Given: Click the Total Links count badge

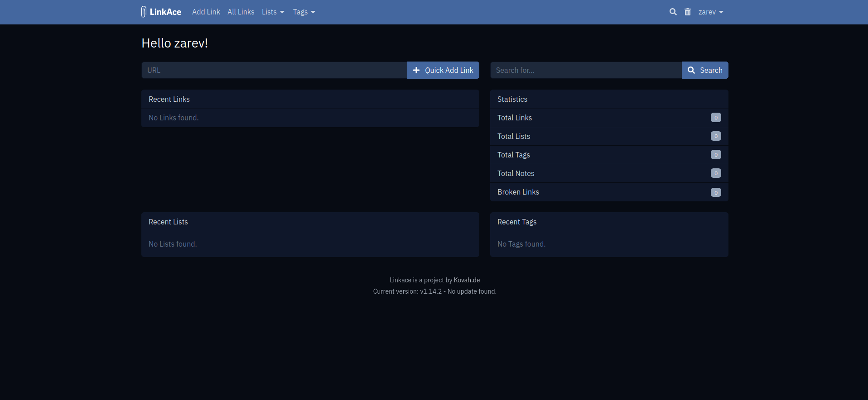Looking at the screenshot, I should coord(716,118).
